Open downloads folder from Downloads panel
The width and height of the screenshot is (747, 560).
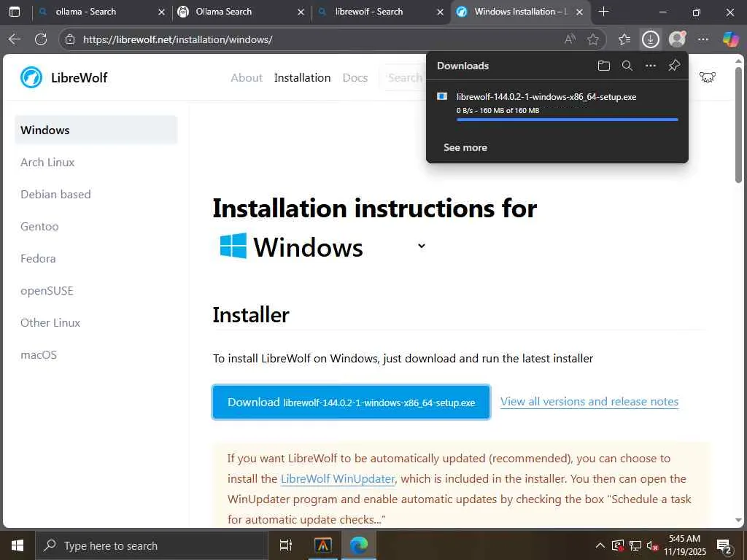603,66
